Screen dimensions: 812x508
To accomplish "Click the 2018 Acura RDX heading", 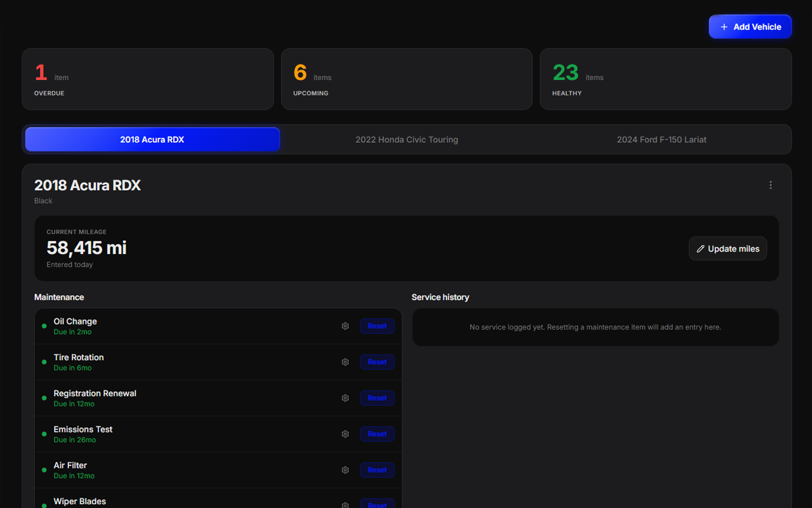I will [x=88, y=185].
